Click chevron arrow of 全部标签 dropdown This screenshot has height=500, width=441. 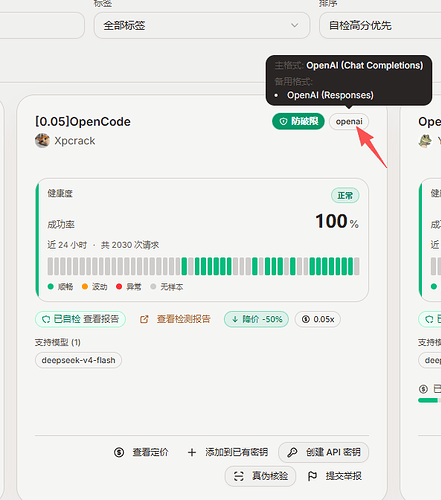[x=294, y=25]
